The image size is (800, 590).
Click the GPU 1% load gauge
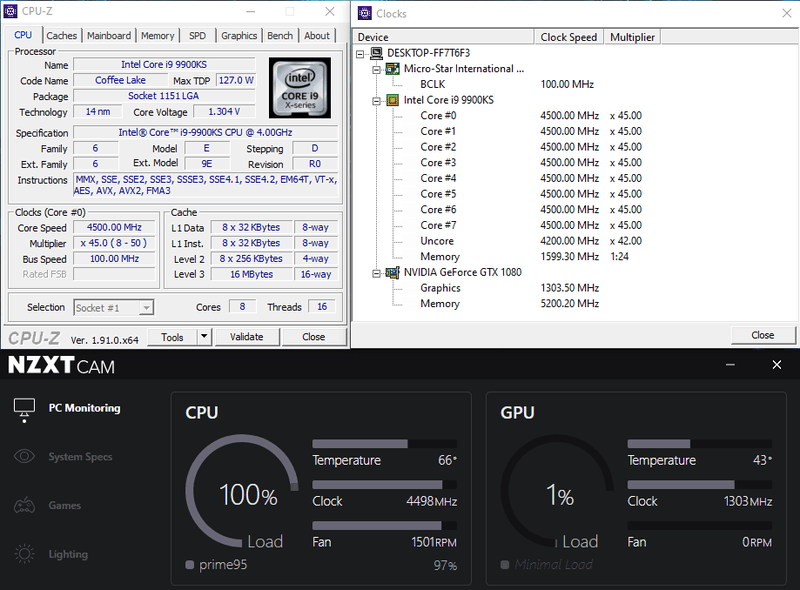(557, 491)
